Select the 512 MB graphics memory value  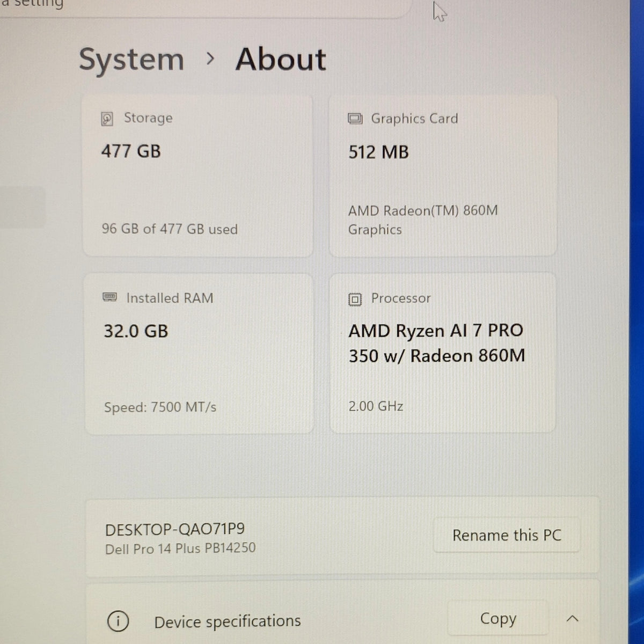(x=378, y=152)
